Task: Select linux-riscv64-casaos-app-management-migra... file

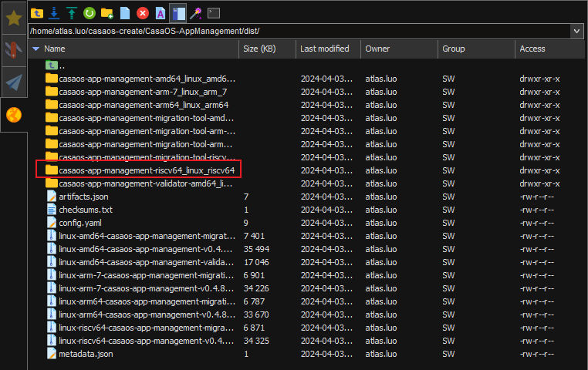Action: click(147, 328)
